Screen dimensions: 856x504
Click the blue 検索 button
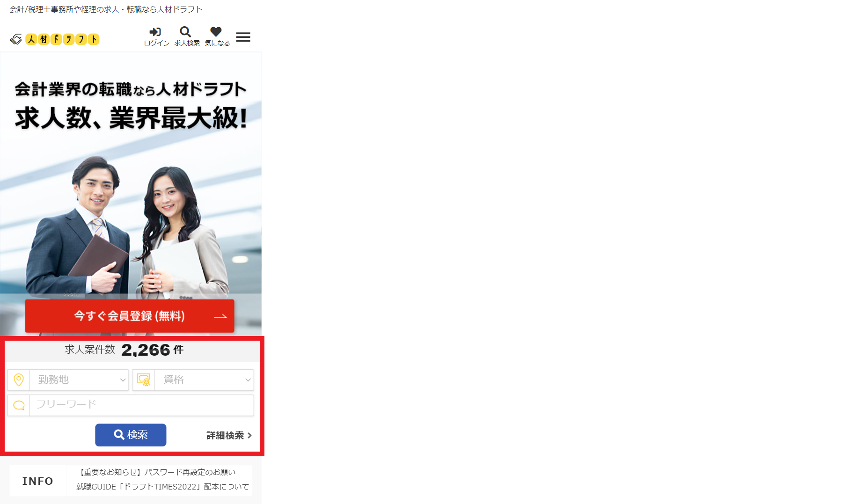tap(131, 435)
